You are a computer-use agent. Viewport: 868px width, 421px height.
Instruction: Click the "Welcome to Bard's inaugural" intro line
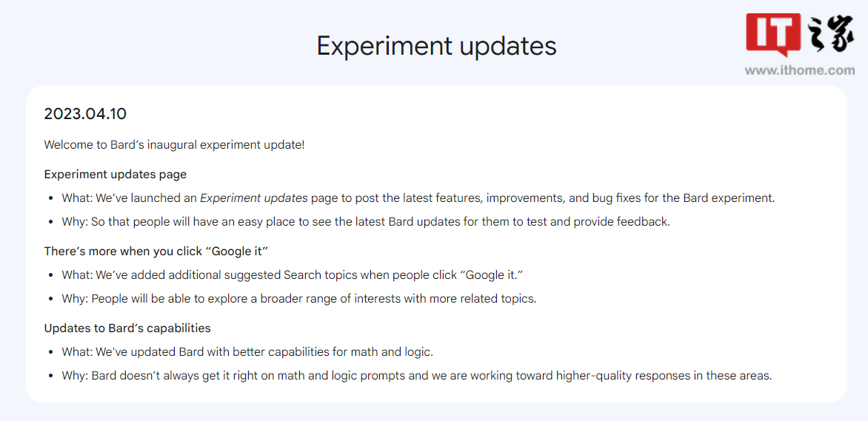coord(174,144)
